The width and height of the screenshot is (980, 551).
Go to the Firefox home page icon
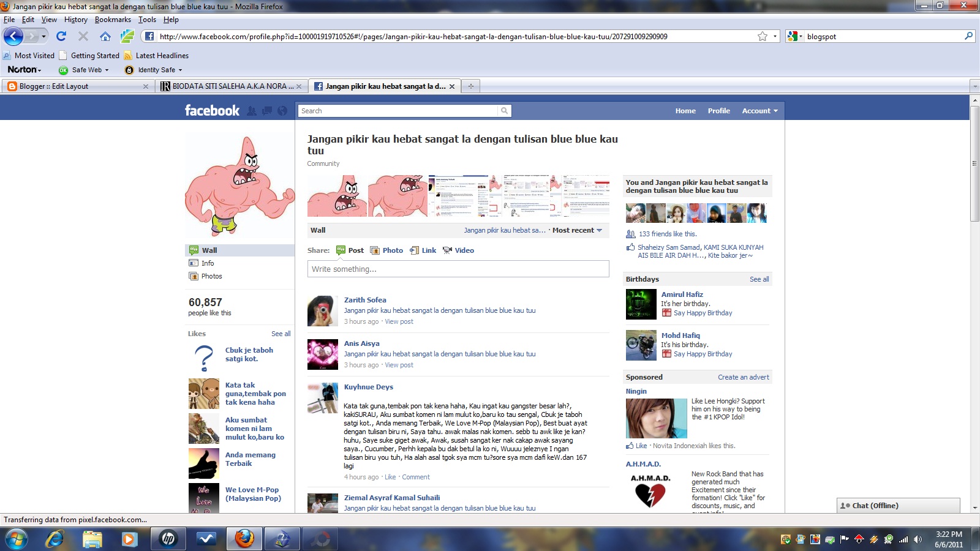click(105, 36)
